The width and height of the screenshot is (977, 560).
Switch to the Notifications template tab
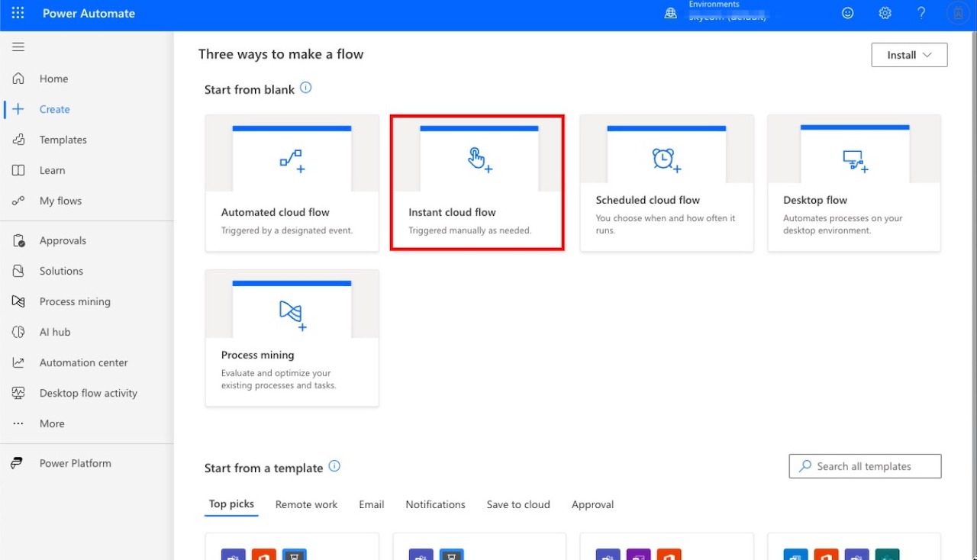point(435,504)
